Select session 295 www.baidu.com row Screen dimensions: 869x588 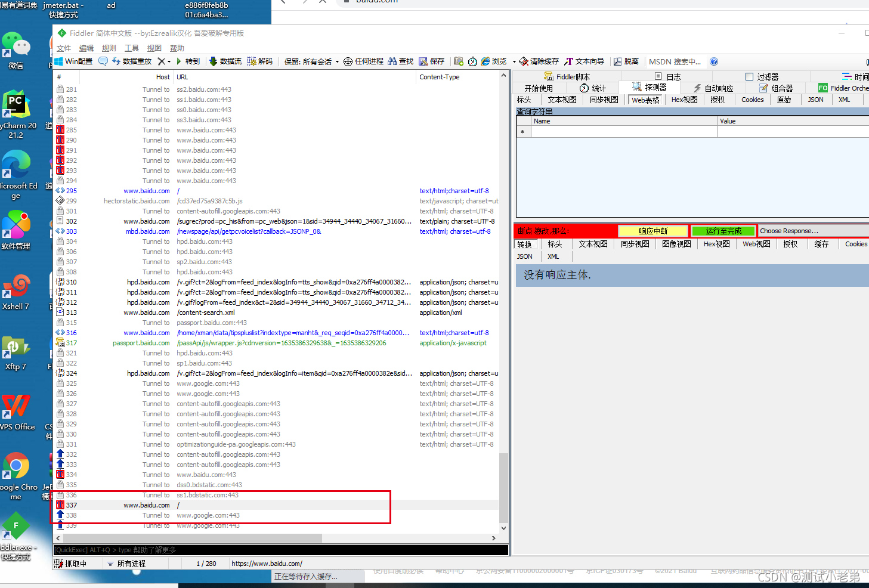pyautogui.click(x=276, y=191)
